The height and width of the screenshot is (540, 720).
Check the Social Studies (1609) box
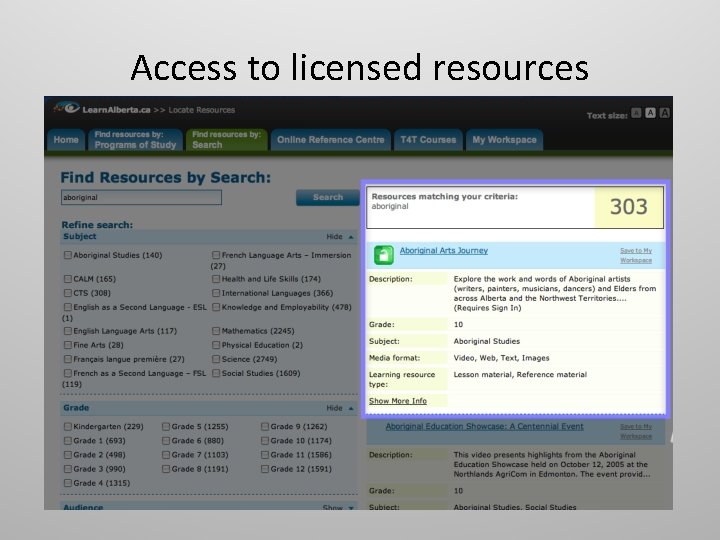pos(216,373)
